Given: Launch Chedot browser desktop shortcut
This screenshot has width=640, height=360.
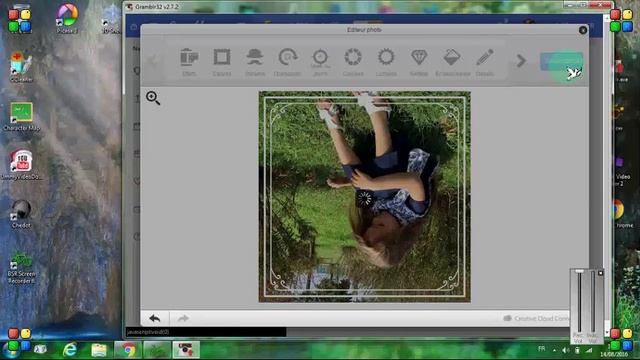Looking at the screenshot, I should pyautogui.click(x=21, y=214).
